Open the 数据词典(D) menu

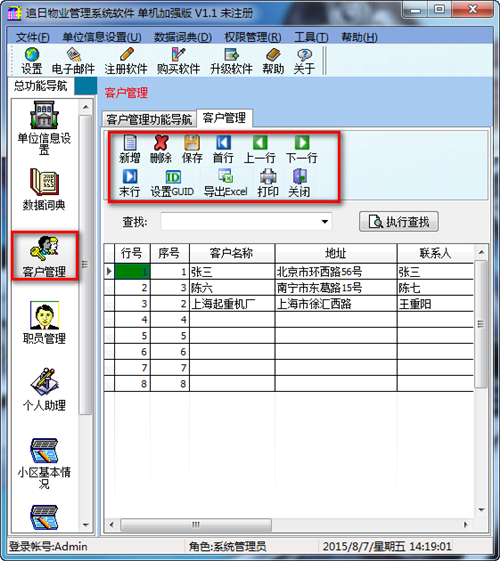183,37
